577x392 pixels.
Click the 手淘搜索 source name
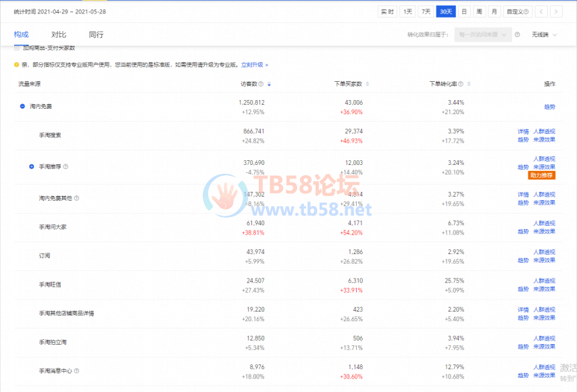pos(50,135)
